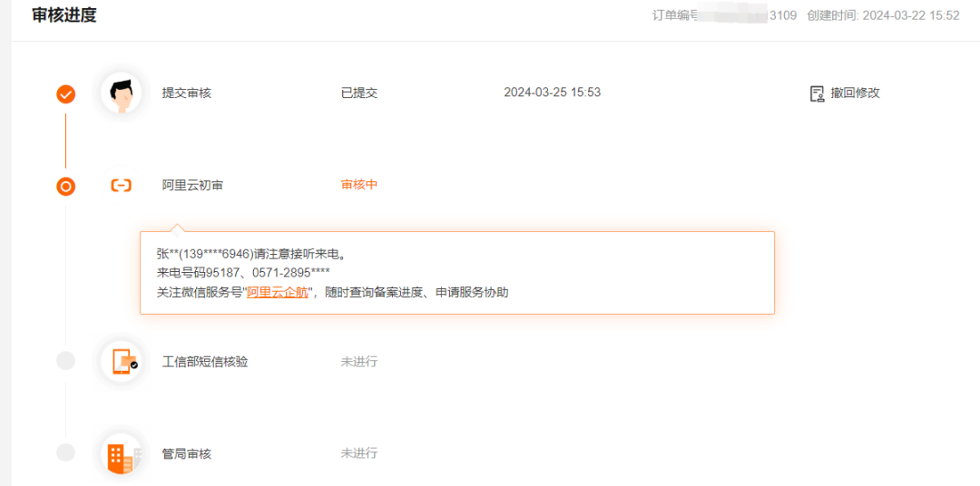Click the submission time 2024-03-25 15:53
The height and width of the screenshot is (486, 980).
pos(553,92)
